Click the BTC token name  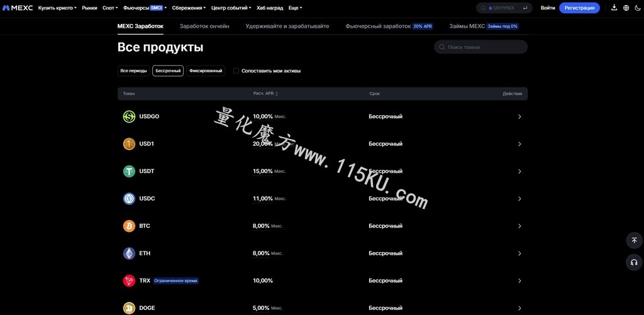(145, 226)
